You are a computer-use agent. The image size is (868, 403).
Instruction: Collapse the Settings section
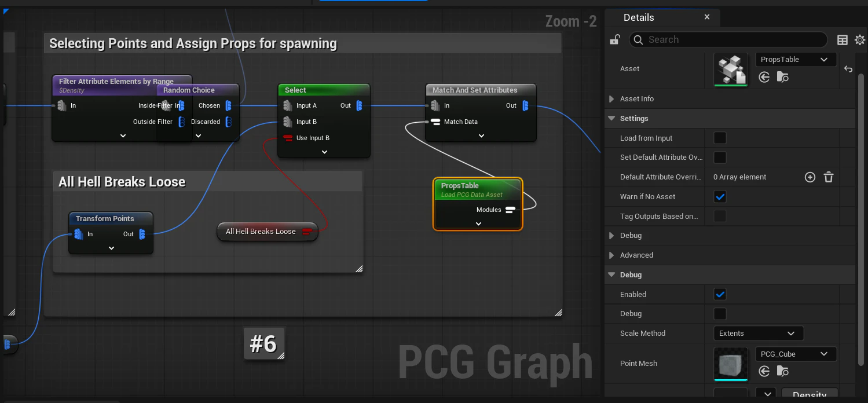pyautogui.click(x=611, y=119)
